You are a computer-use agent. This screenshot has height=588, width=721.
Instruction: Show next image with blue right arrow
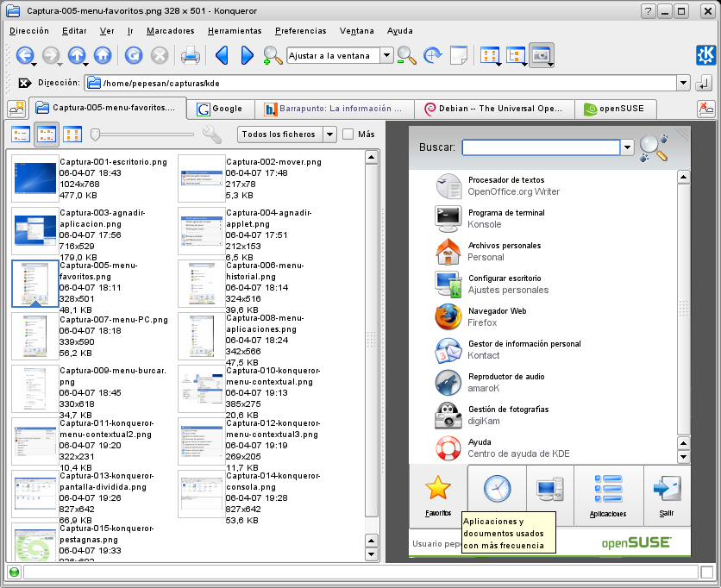click(x=248, y=55)
